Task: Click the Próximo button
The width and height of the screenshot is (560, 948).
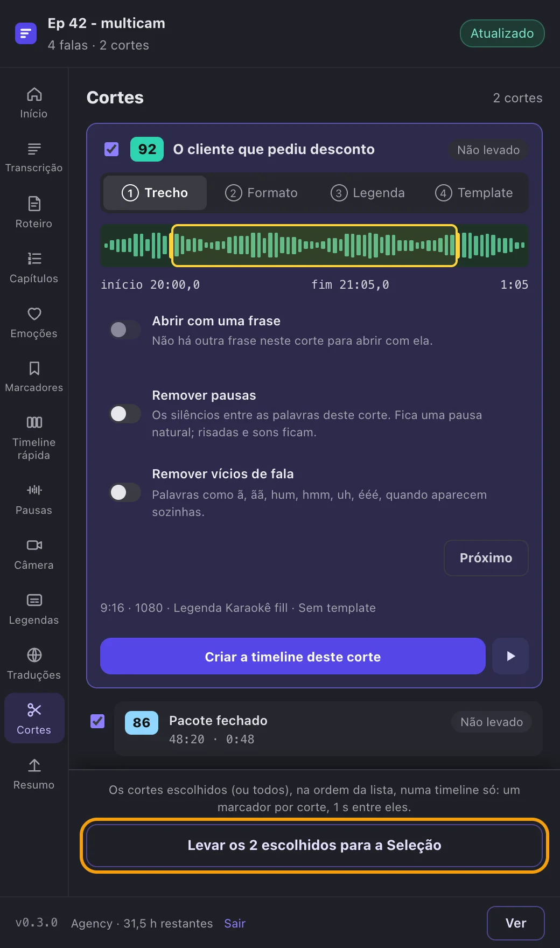Action: [x=486, y=558]
